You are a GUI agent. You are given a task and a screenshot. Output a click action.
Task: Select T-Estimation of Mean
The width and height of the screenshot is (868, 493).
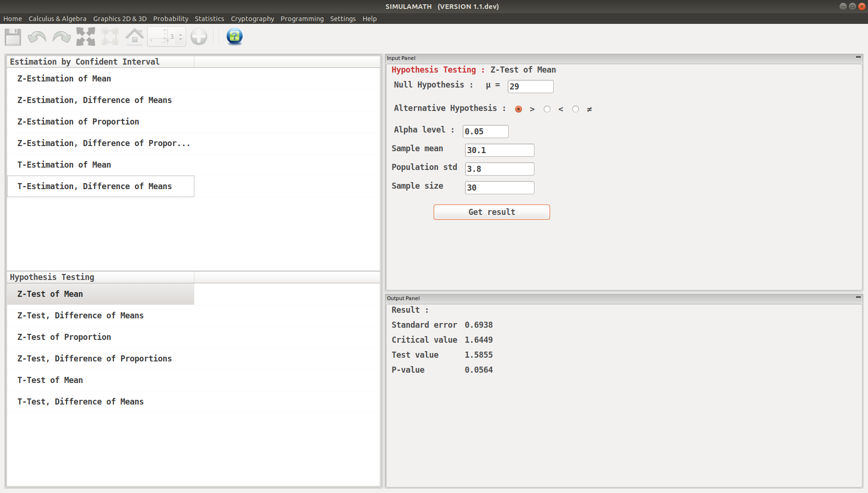click(101, 165)
